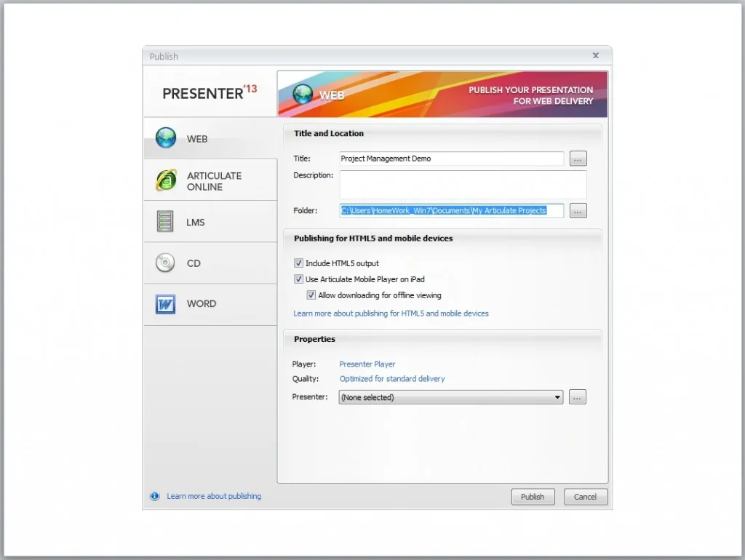This screenshot has height=560, width=745.
Task: Click Learn more about publishing link
Action: [214, 496]
